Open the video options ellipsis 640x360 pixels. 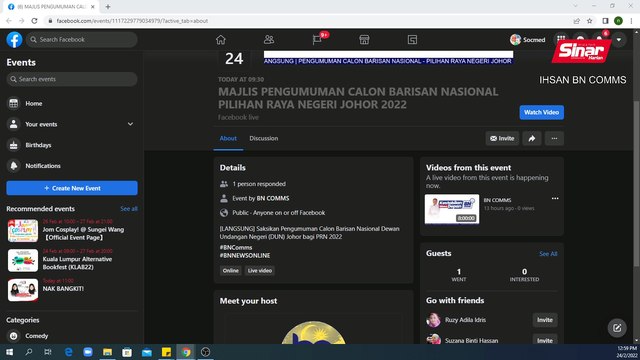(x=555, y=199)
